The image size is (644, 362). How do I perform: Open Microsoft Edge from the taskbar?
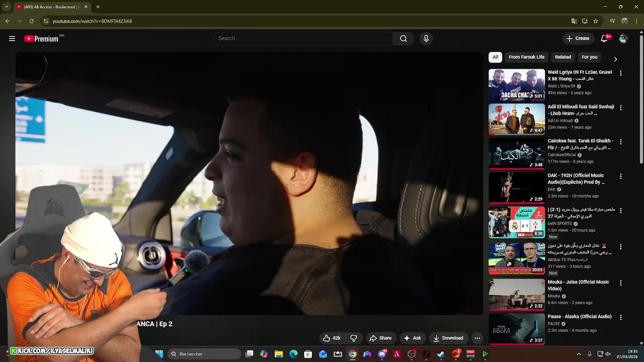click(293, 354)
